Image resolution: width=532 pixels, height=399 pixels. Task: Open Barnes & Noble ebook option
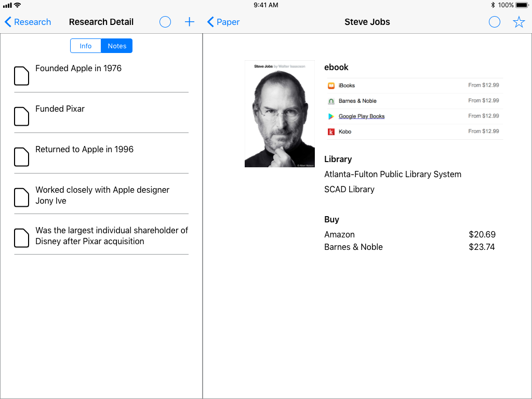[415, 101]
